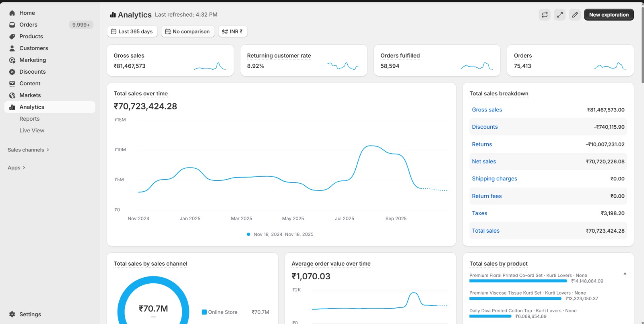Screen dimensions: 644x324
Task: Open Reports under Analytics
Action: pyautogui.click(x=29, y=119)
